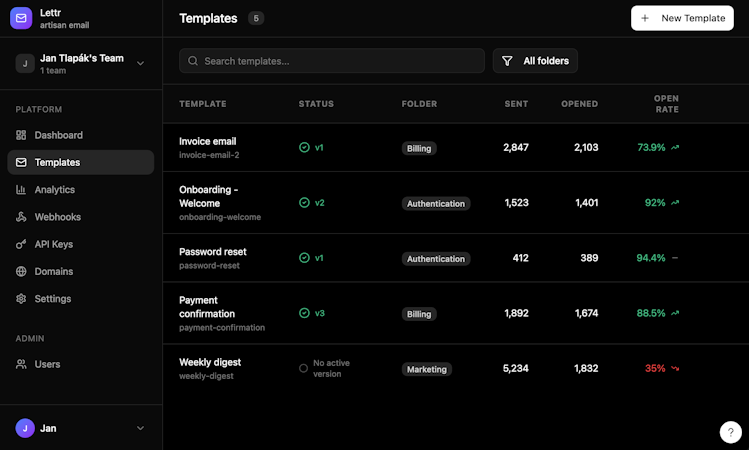Click the Webhooks icon in sidebar

pyautogui.click(x=22, y=217)
